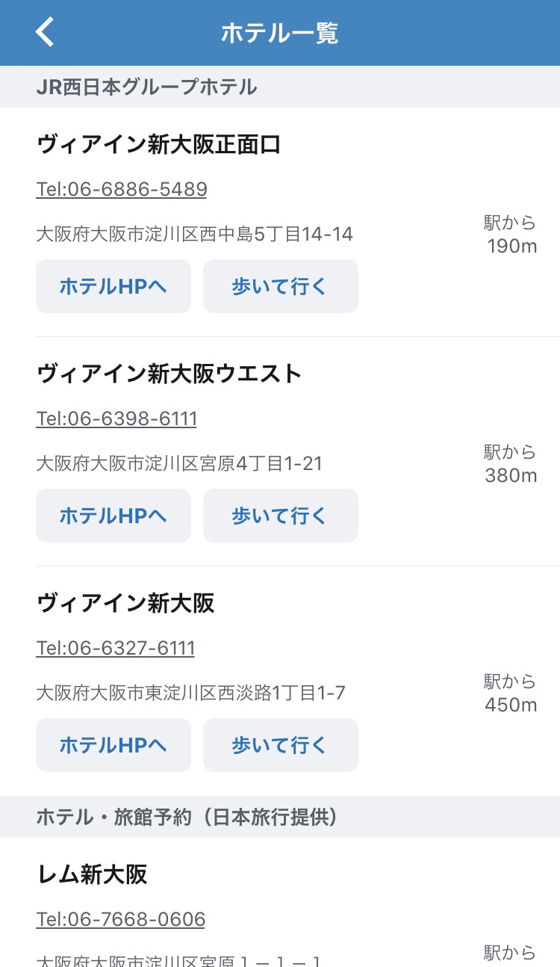The width and height of the screenshot is (560, 967).
Task: Select the レム新大阪 hotel title
Action: pyautogui.click(x=92, y=874)
